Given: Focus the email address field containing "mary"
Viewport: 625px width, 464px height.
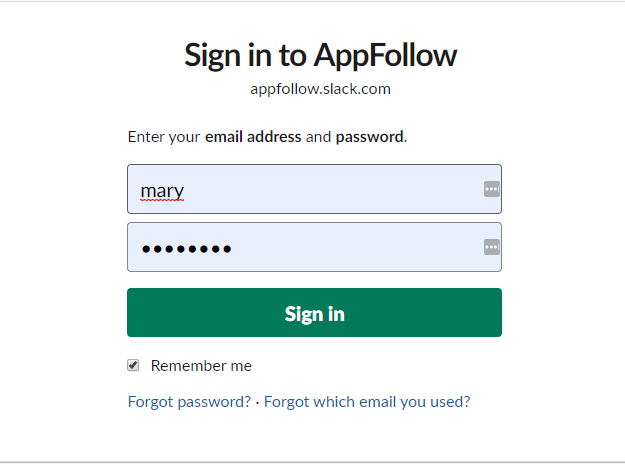Looking at the screenshot, I should 314,189.
